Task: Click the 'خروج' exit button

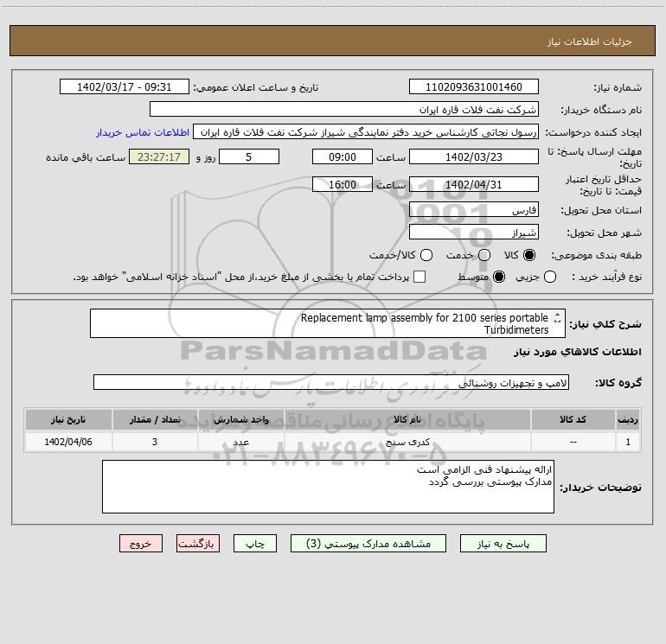Action: click(x=141, y=544)
